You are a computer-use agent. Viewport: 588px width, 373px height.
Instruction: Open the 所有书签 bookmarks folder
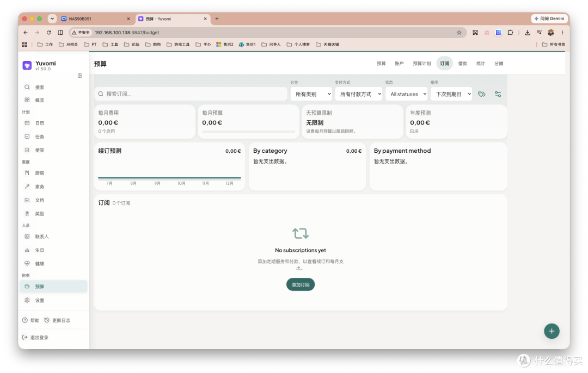pyautogui.click(x=554, y=45)
